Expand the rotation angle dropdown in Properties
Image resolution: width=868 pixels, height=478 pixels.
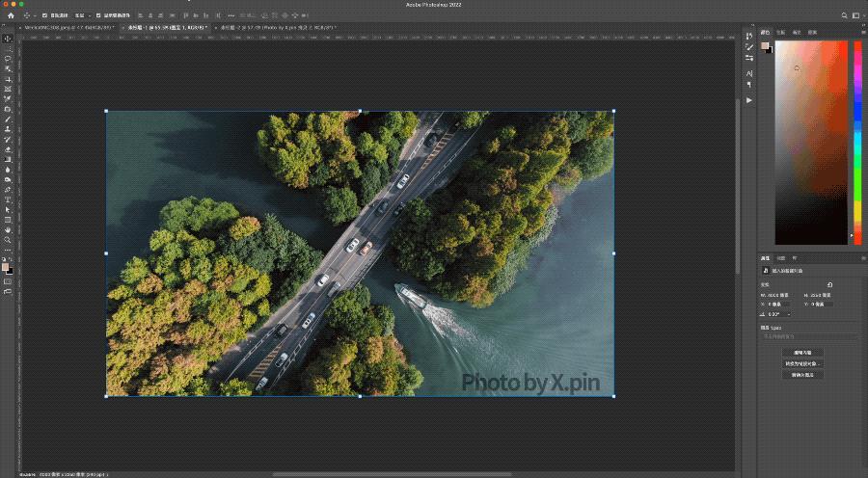pos(788,313)
